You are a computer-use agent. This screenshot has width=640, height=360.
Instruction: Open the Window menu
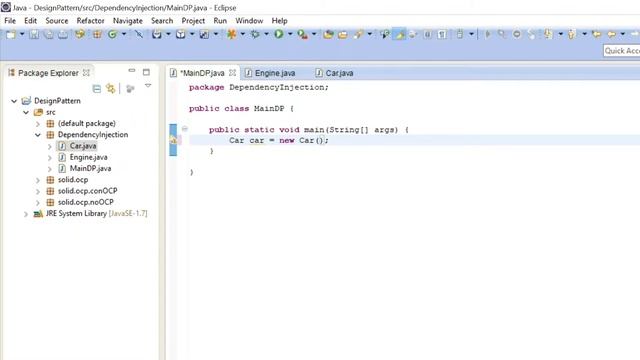[249, 21]
